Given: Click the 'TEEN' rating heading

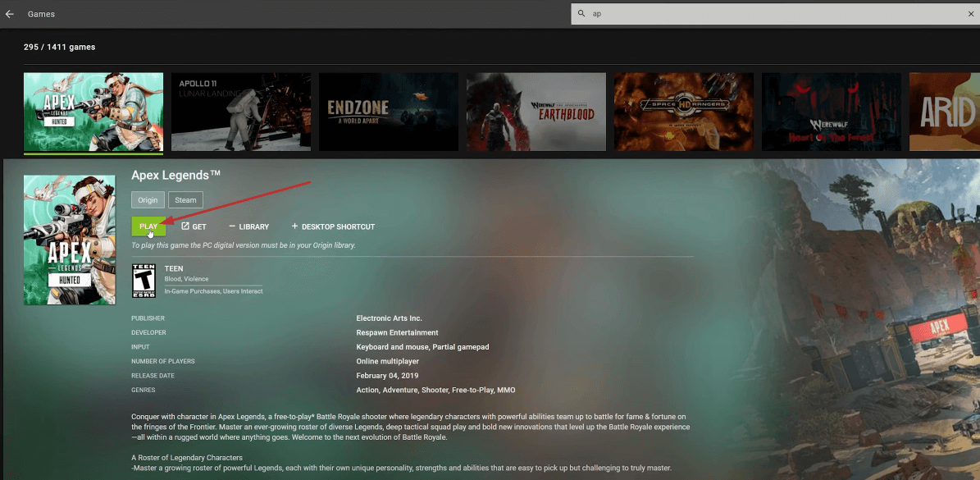Looking at the screenshot, I should 174,269.
